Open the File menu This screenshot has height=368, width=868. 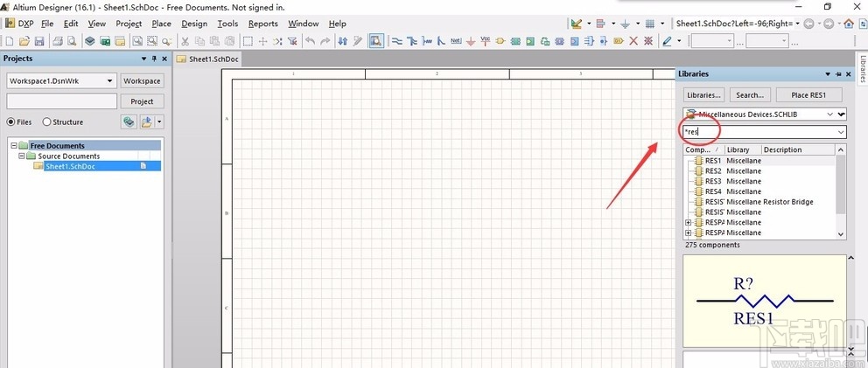[47, 24]
